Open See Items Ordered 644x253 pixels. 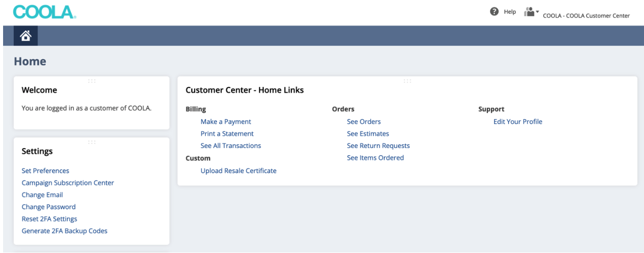coord(375,158)
